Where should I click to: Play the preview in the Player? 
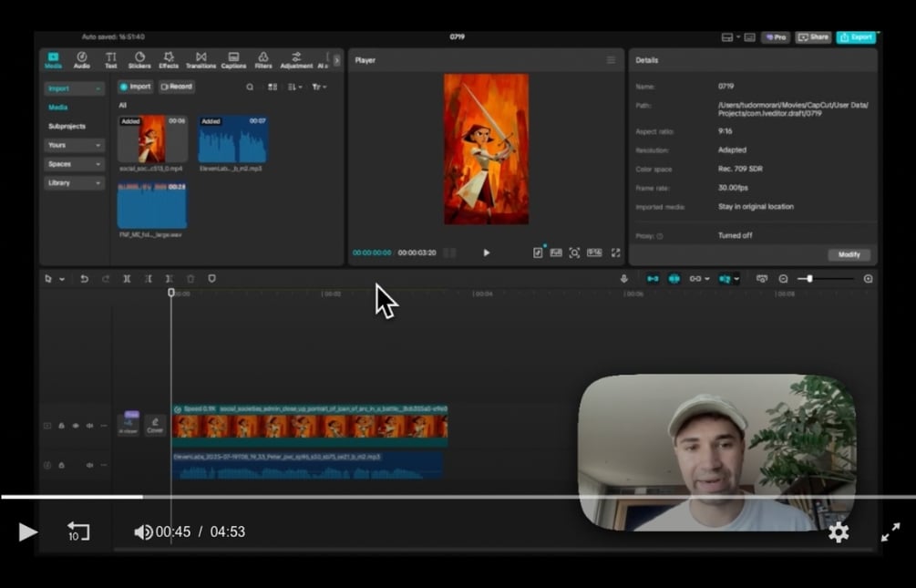486,253
